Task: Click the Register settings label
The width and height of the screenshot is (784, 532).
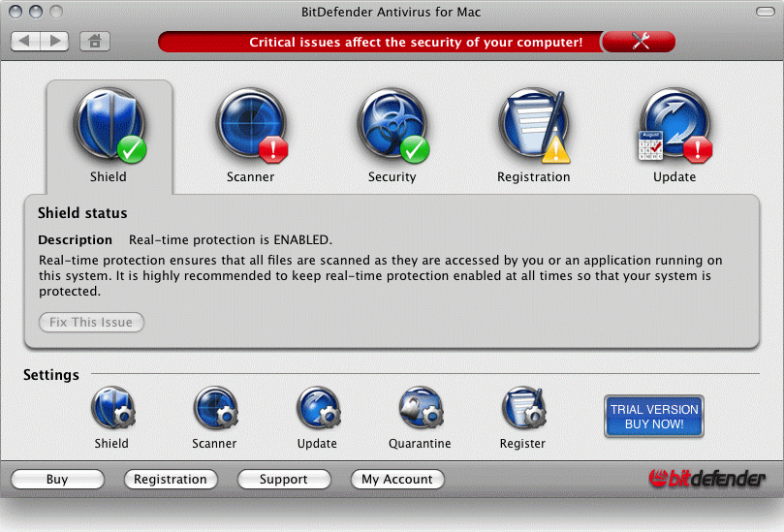Action: pos(522,444)
